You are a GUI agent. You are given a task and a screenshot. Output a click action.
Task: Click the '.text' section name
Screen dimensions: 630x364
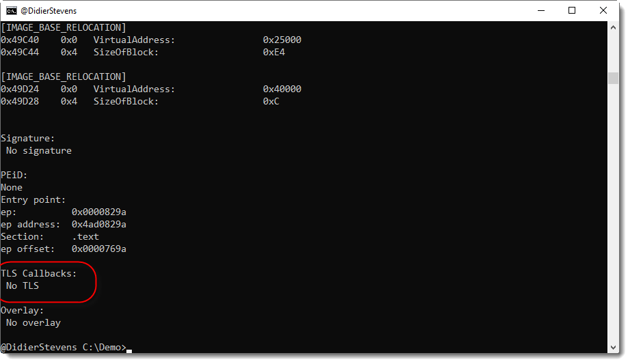85,237
